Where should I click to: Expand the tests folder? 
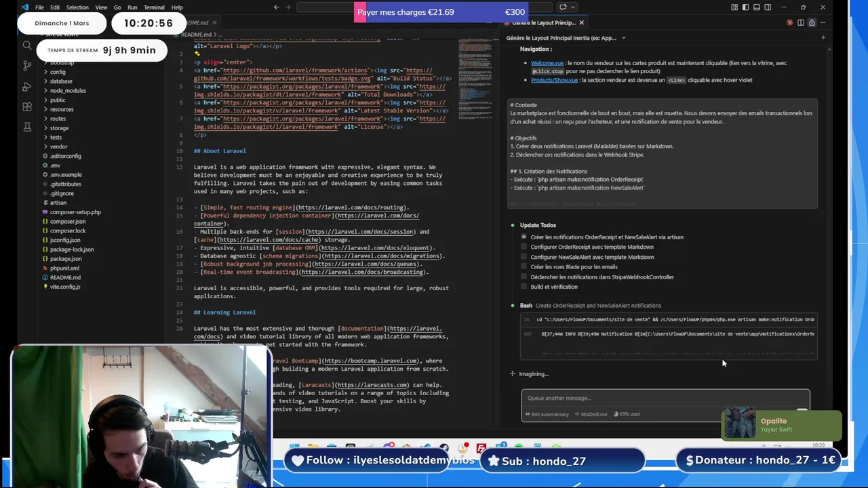pos(56,138)
